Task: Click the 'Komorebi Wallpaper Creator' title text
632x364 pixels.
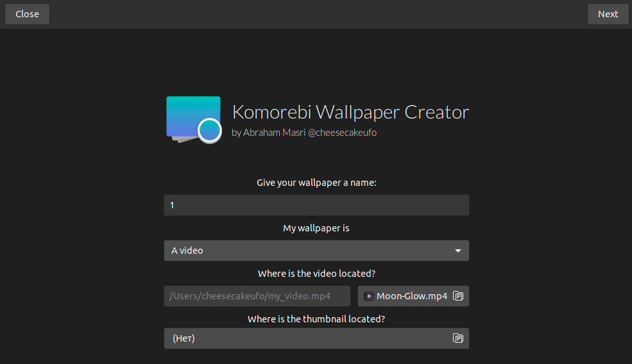Action: click(351, 112)
